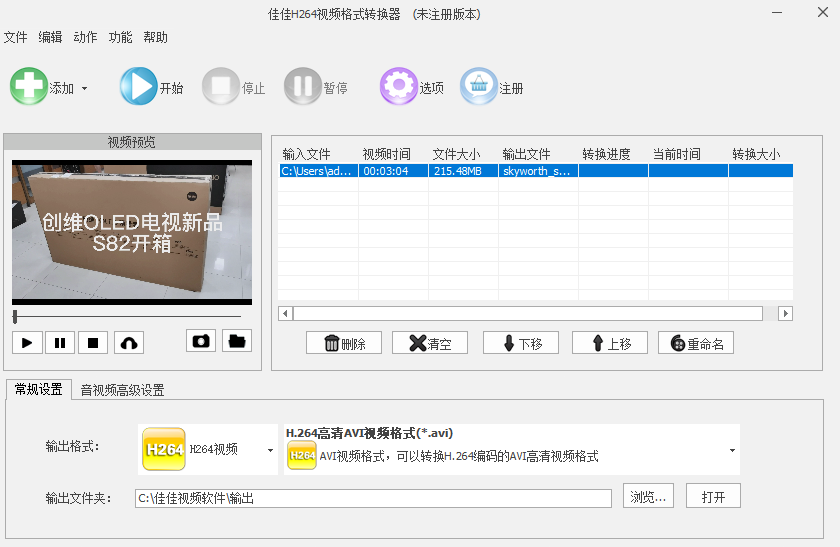This screenshot has height=547, width=840.
Task: Start conversion with the 开始 button
Action: (139, 87)
